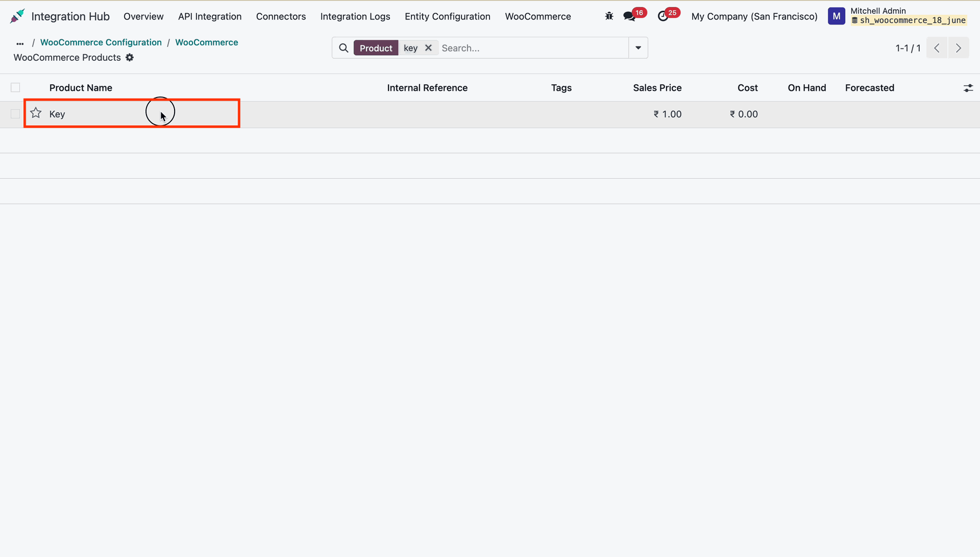Sort by Cost column header
The width and height of the screenshot is (980, 557).
[x=747, y=88]
